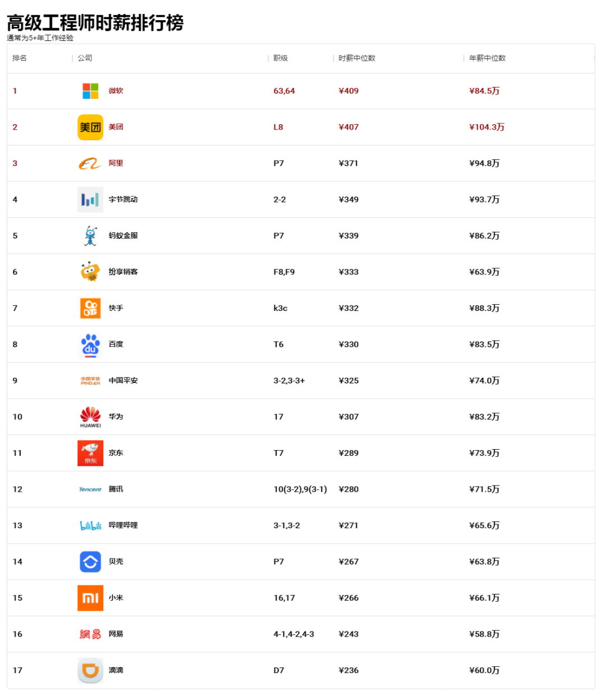Click the ByteDance logo icon

90,200
